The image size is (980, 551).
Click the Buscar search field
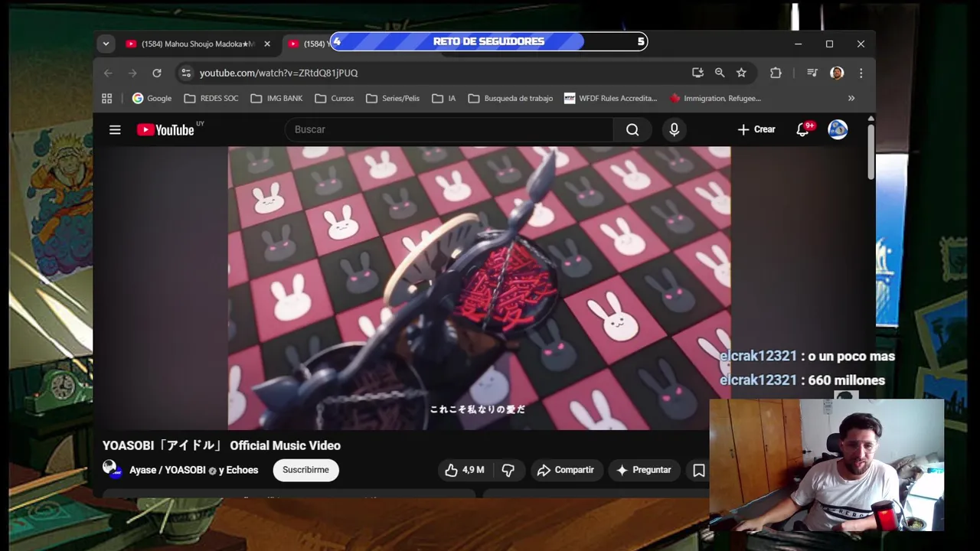[448, 129]
